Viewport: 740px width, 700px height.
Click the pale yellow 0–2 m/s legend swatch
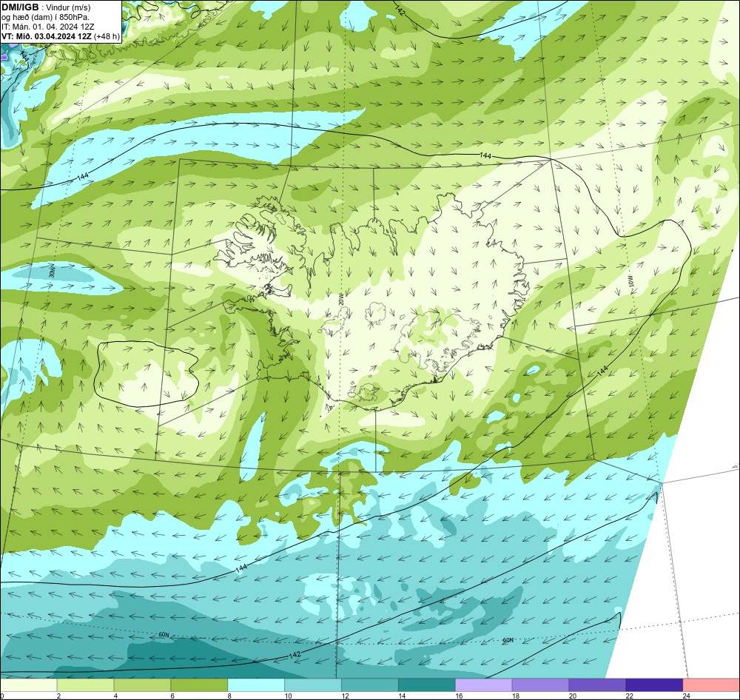click(x=28, y=685)
